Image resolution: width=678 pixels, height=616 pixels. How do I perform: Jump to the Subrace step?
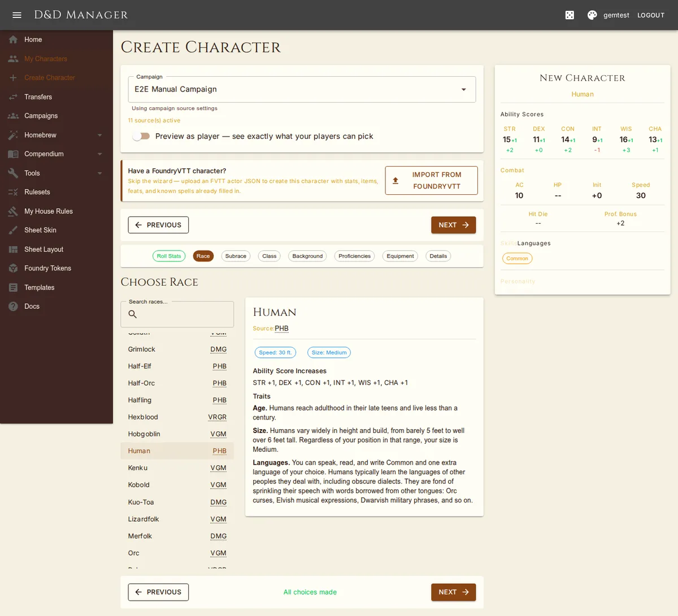click(236, 256)
